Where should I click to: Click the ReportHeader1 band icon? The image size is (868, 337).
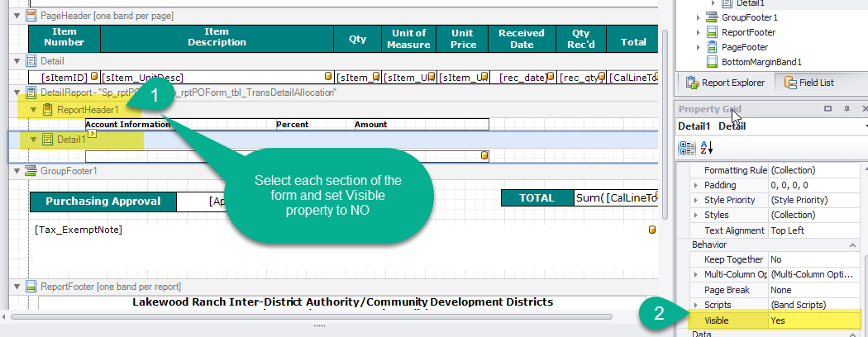coord(48,109)
